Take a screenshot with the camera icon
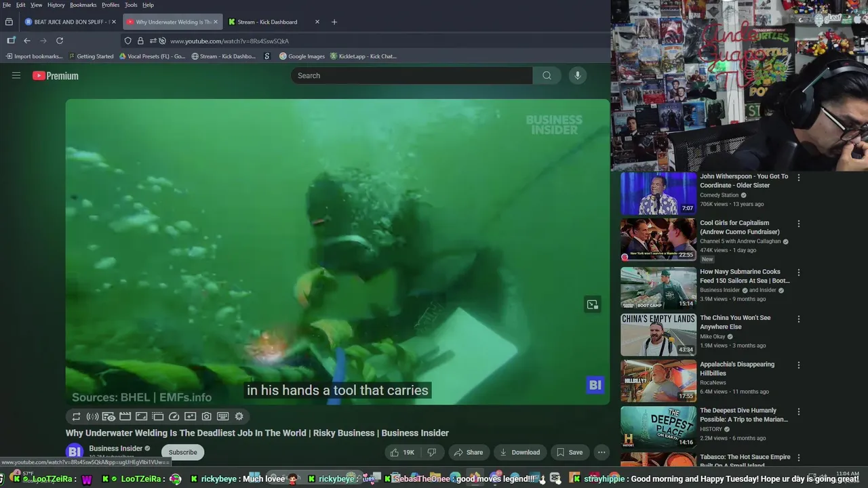 [206, 416]
